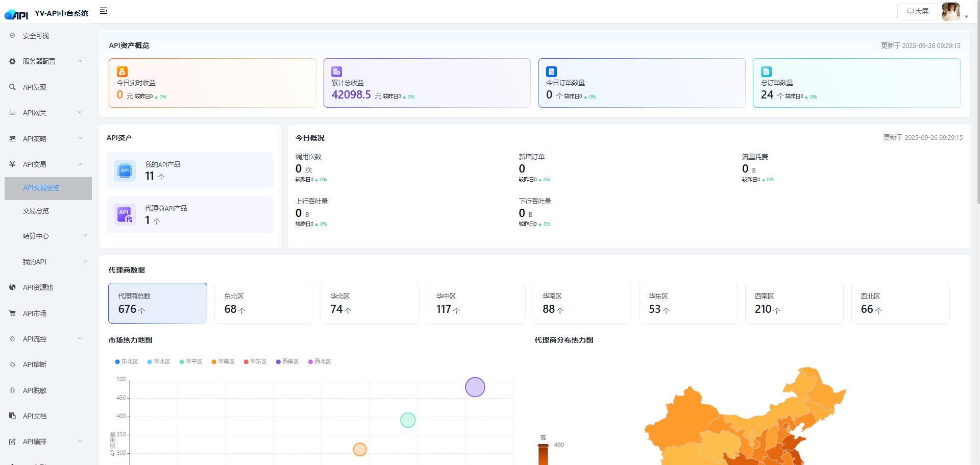Expand the 服务器配置 sidebar menu

point(46,61)
